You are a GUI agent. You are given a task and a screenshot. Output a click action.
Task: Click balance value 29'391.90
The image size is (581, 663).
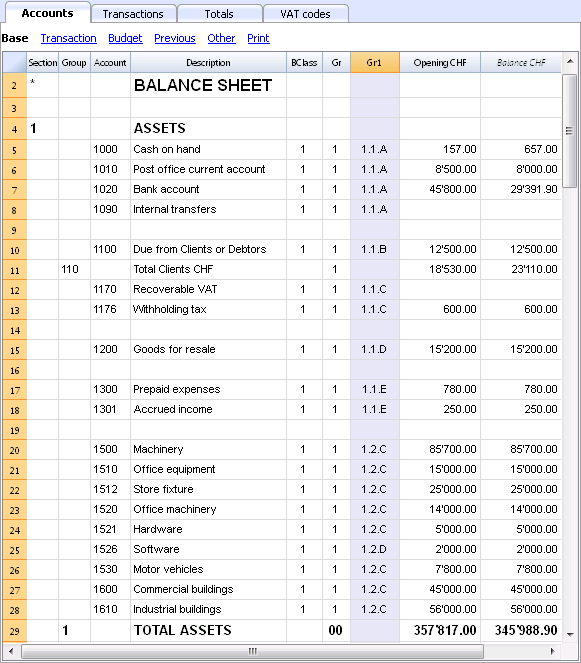[521, 189]
